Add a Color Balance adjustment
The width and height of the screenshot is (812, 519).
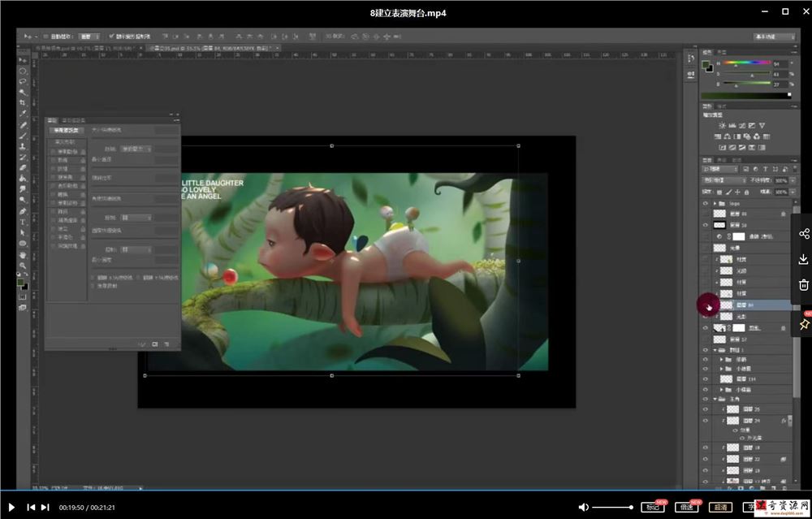coord(727,136)
